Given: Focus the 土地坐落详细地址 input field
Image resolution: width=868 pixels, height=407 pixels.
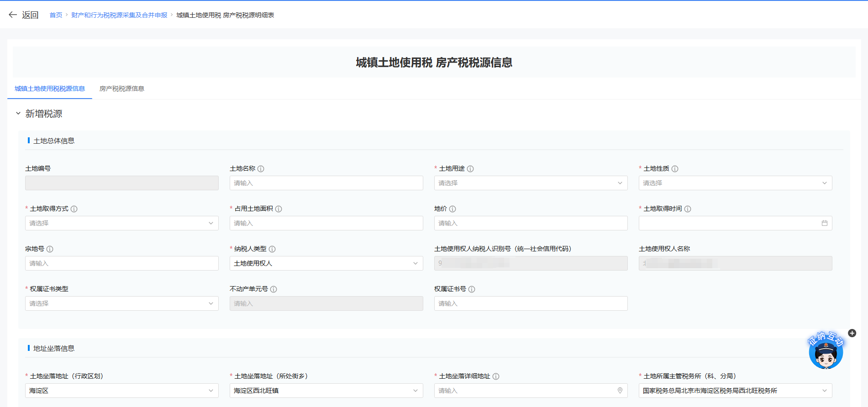Looking at the screenshot, I should [x=531, y=391].
